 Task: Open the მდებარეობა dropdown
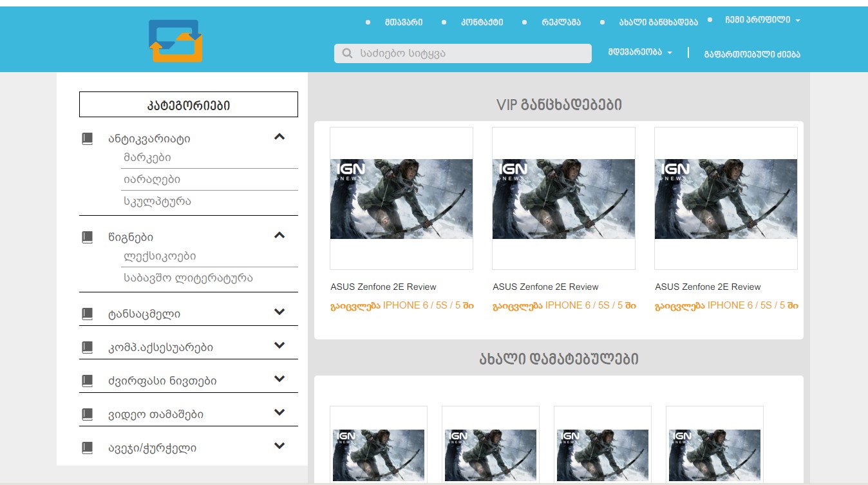[640, 52]
